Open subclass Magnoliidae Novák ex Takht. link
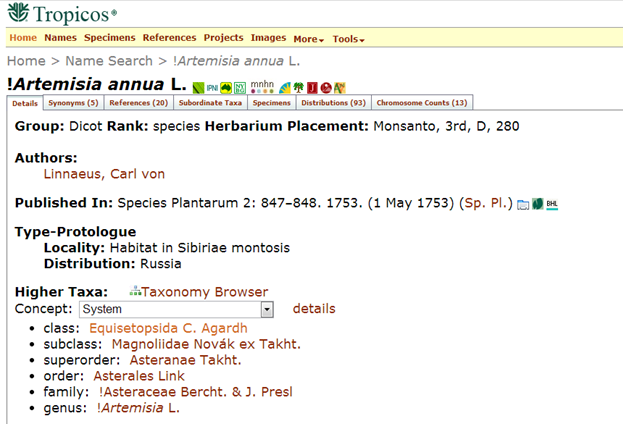Viewport: 623px width, 424px height. click(206, 344)
